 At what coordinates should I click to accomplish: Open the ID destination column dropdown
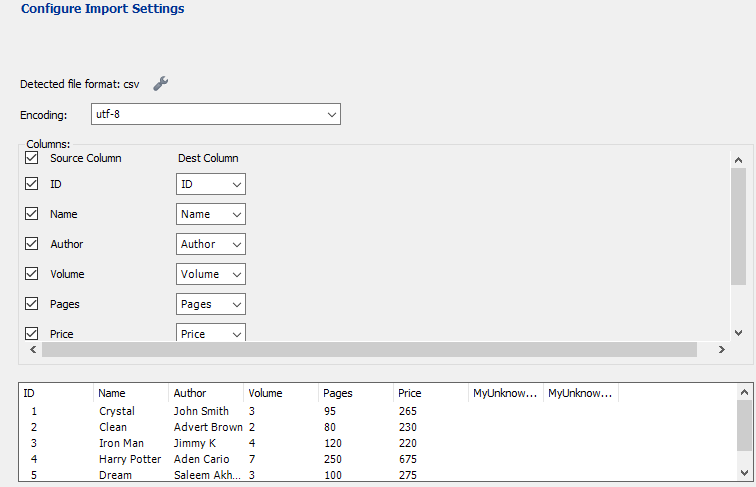click(x=211, y=184)
